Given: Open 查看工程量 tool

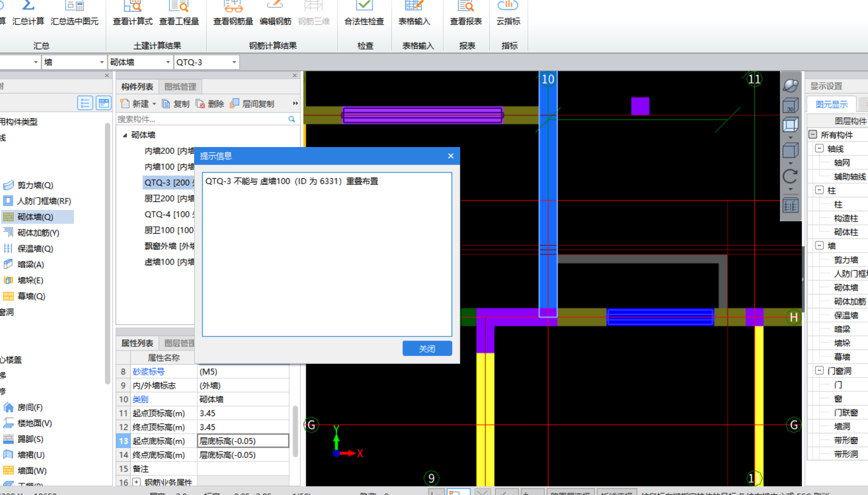Looking at the screenshot, I should pyautogui.click(x=179, y=13).
